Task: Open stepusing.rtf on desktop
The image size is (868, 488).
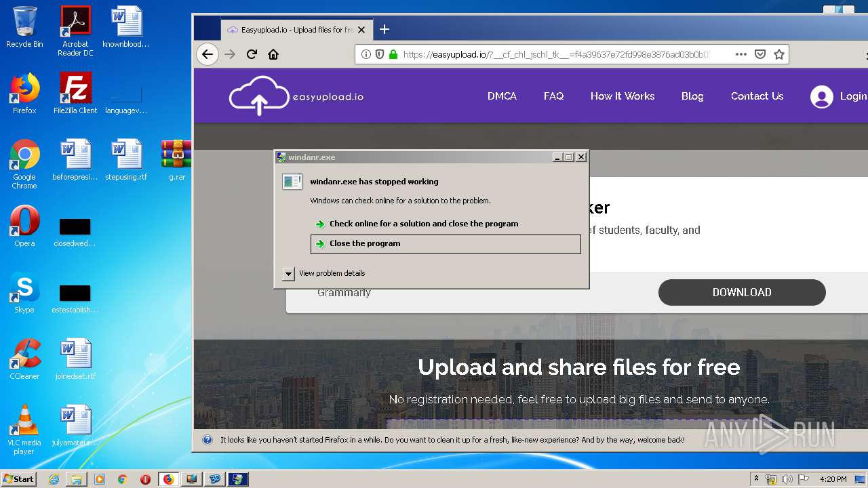Action: click(x=126, y=160)
